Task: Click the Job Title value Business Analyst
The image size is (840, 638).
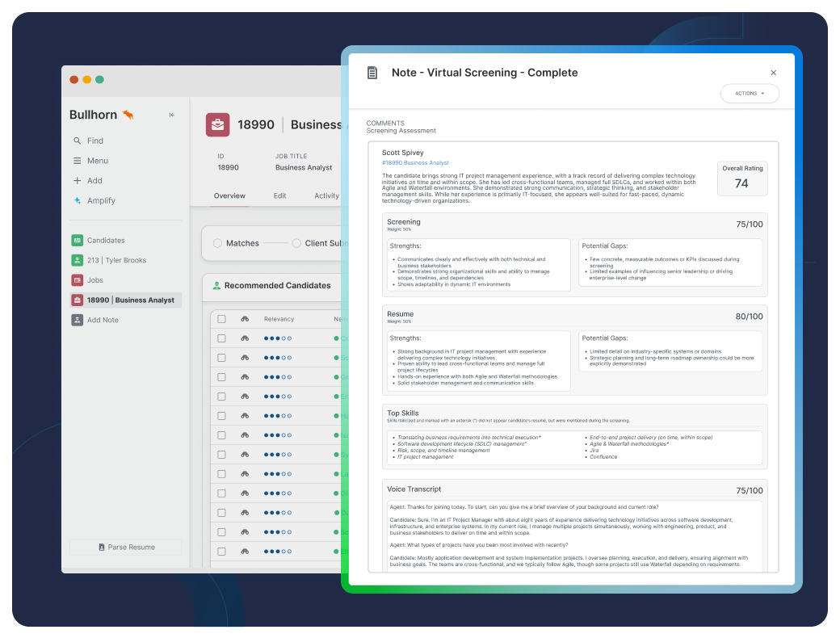Action: [x=304, y=168]
